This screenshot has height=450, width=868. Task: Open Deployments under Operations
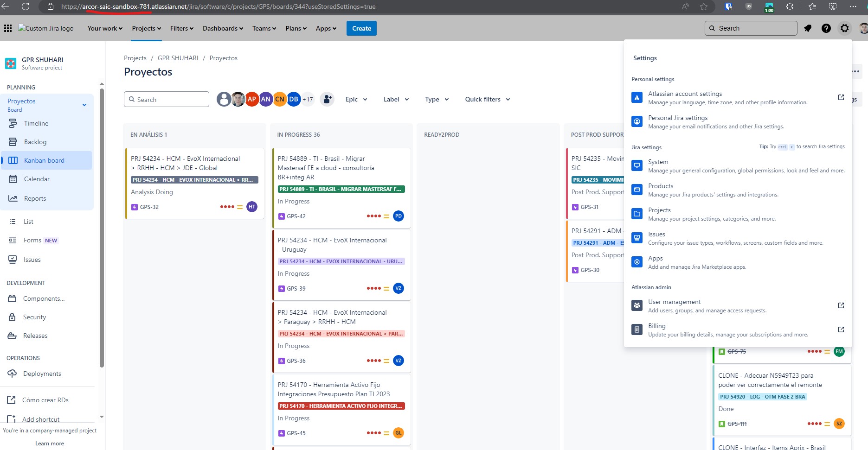(x=13, y=374)
